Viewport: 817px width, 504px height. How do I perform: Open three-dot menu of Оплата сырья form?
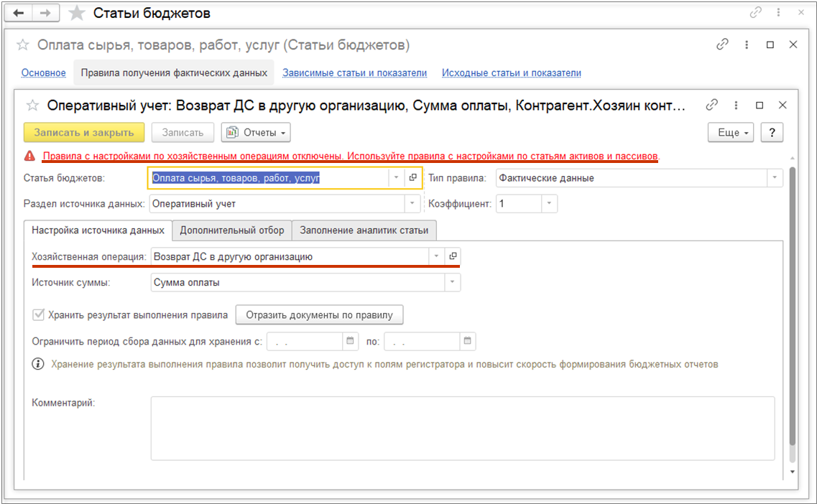click(747, 45)
